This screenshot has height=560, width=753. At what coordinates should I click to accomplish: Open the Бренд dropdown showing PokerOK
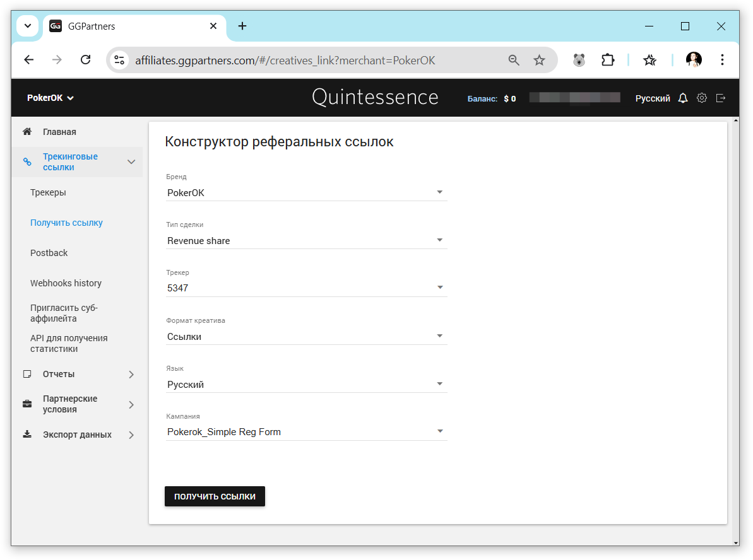[x=306, y=192]
